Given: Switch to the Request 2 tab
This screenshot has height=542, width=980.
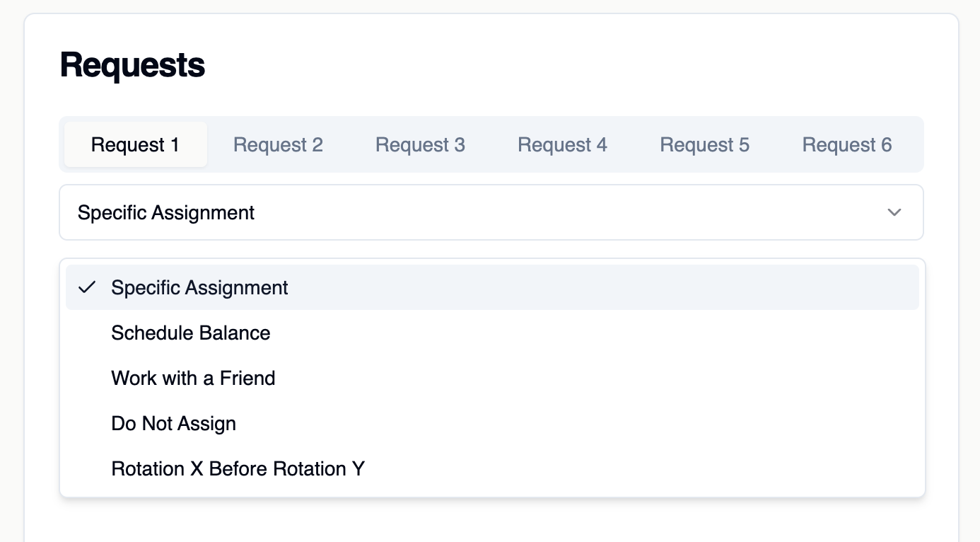Looking at the screenshot, I should (278, 144).
